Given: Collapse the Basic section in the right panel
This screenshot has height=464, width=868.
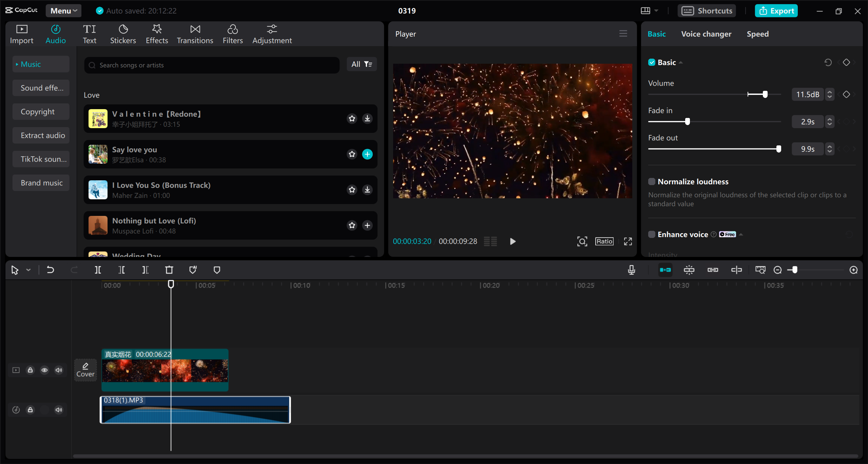Looking at the screenshot, I should pyautogui.click(x=681, y=62).
